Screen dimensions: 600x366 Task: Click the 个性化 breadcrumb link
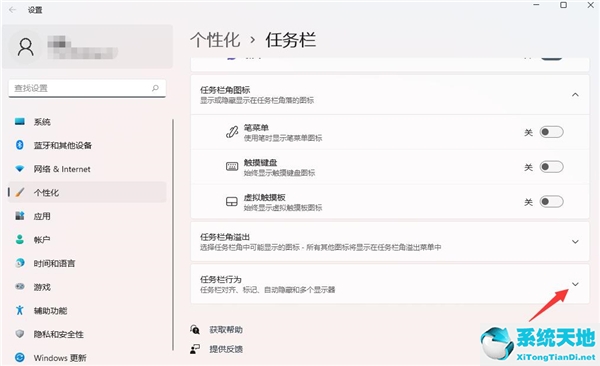(x=215, y=40)
